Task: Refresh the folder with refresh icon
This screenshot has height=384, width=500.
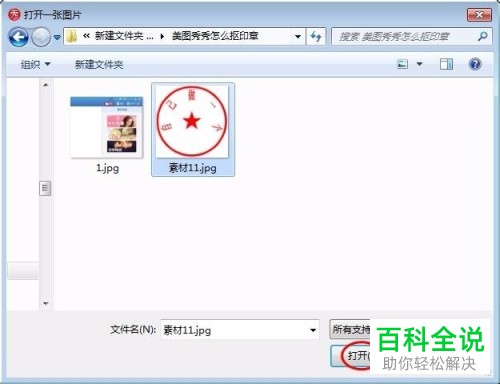Action: coord(316,36)
